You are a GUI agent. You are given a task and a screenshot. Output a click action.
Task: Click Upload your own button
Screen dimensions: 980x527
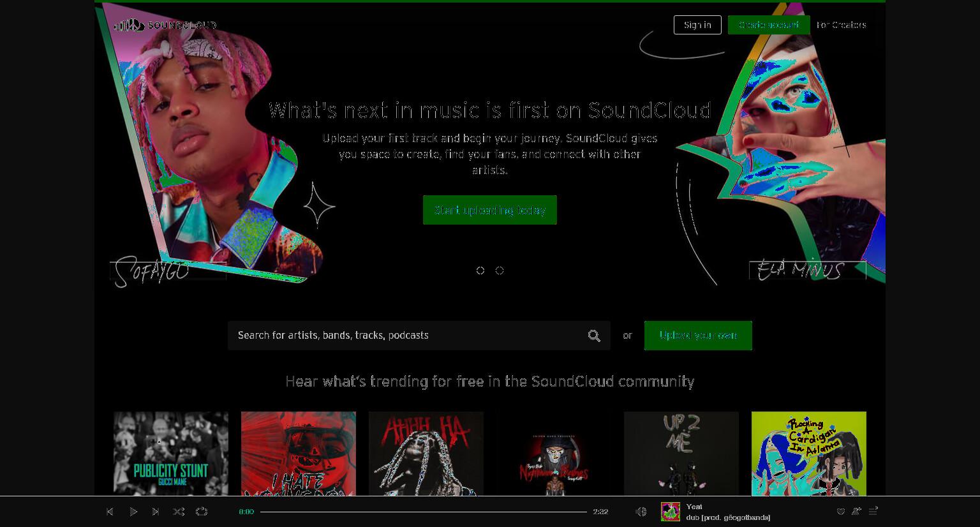point(698,336)
